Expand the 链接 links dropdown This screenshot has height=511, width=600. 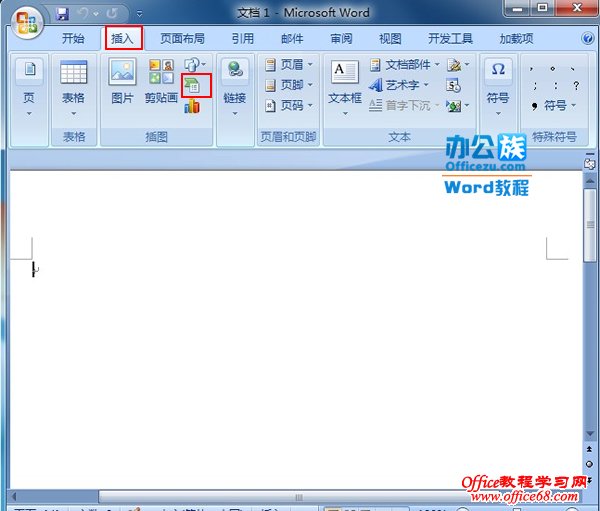point(235,90)
